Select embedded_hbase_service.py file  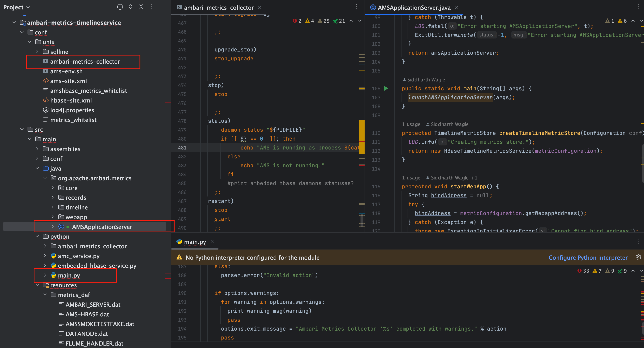pos(97,266)
